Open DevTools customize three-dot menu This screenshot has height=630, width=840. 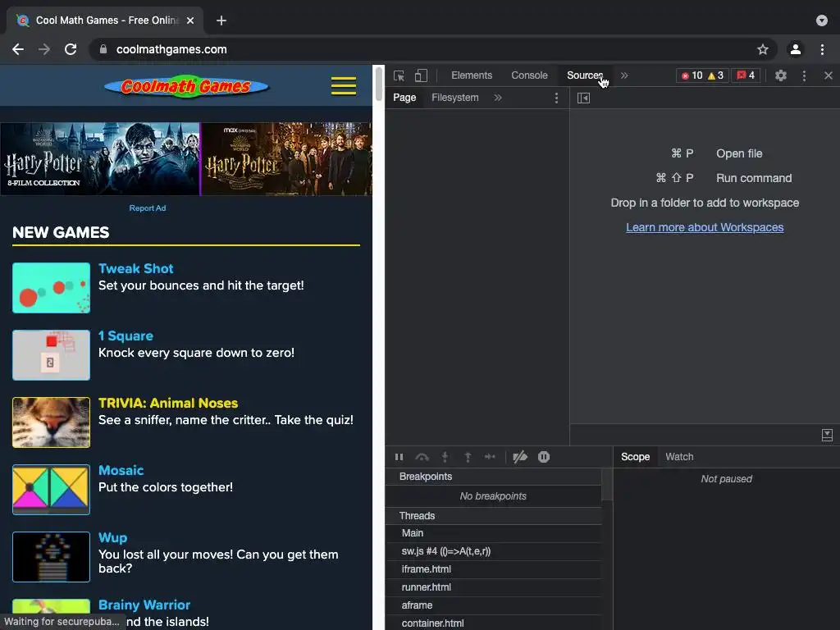(804, 75)
